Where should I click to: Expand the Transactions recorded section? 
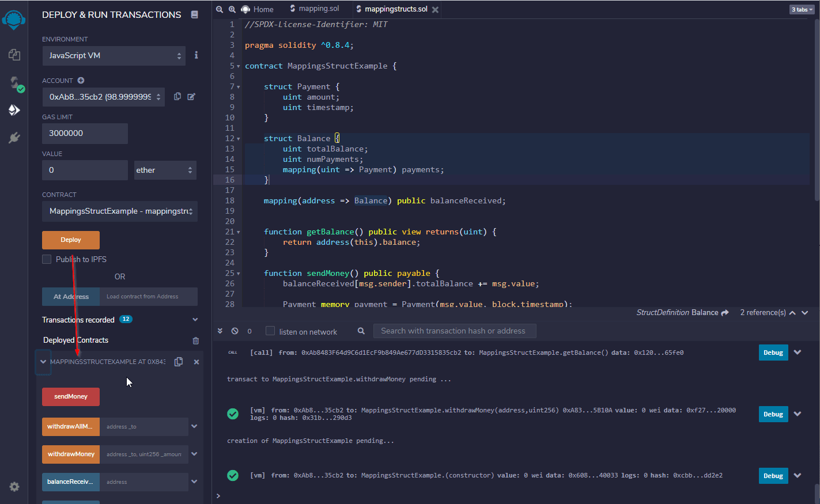pos(195,320)
